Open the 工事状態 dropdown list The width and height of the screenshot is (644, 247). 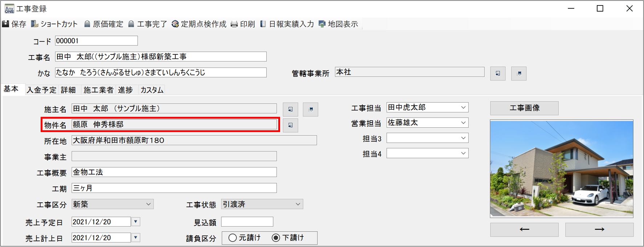click(298, 204)
